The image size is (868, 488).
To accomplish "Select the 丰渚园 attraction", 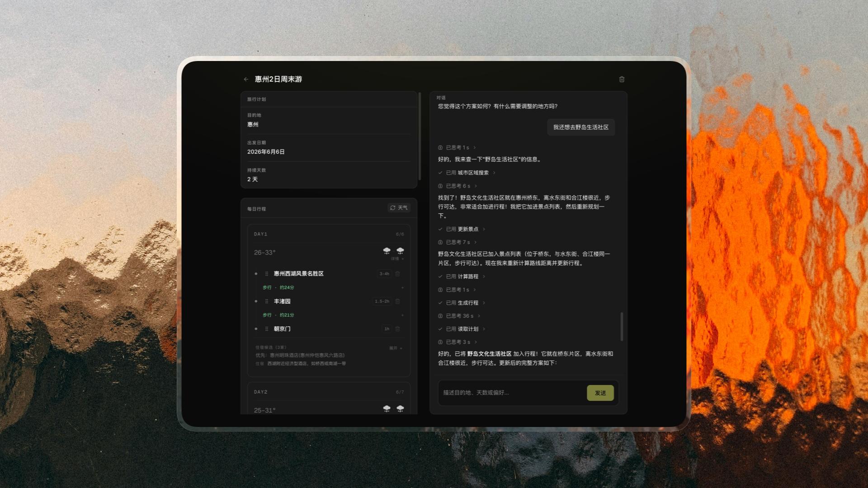I will [x=282, y=301].
